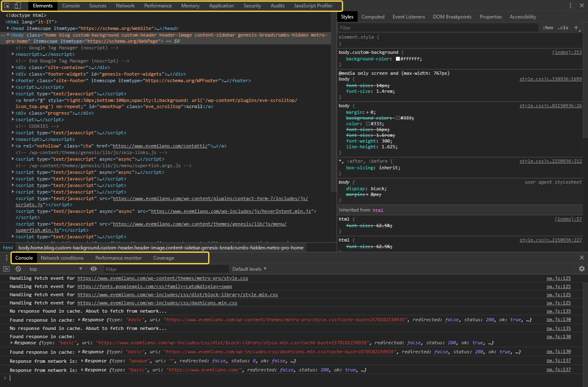Open the top execution context dropdown
Viewport: 588px width, 387px height.
click(55, 269)
